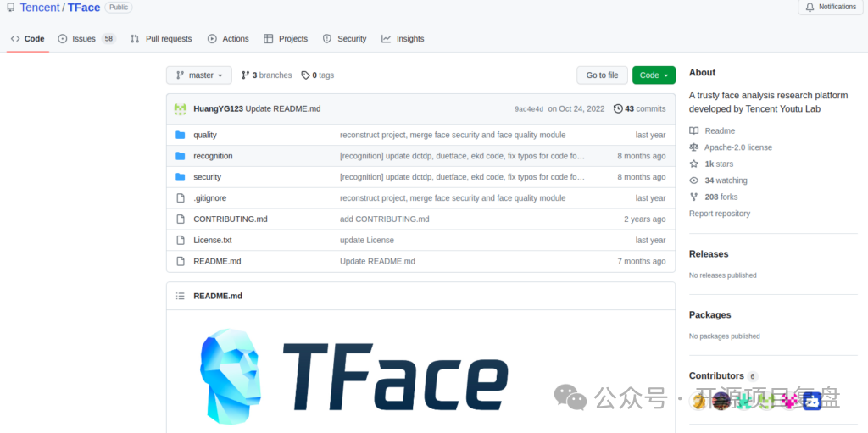
Task: Click the repository book icon beside Tencent
Action: point(11,8)
